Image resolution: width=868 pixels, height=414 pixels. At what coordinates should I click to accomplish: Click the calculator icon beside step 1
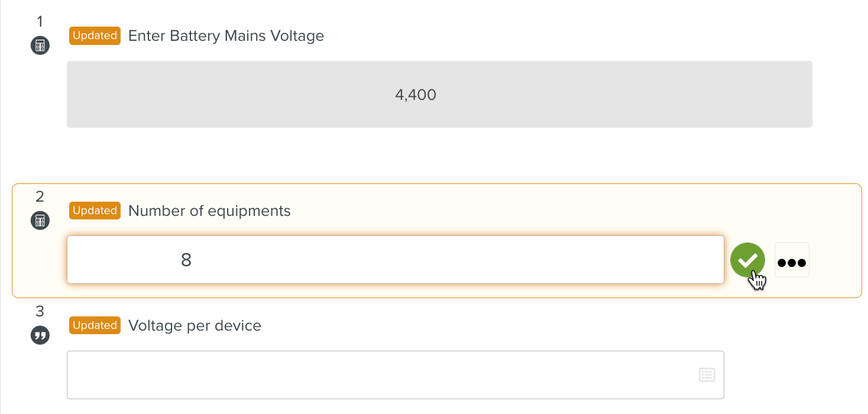40,46
